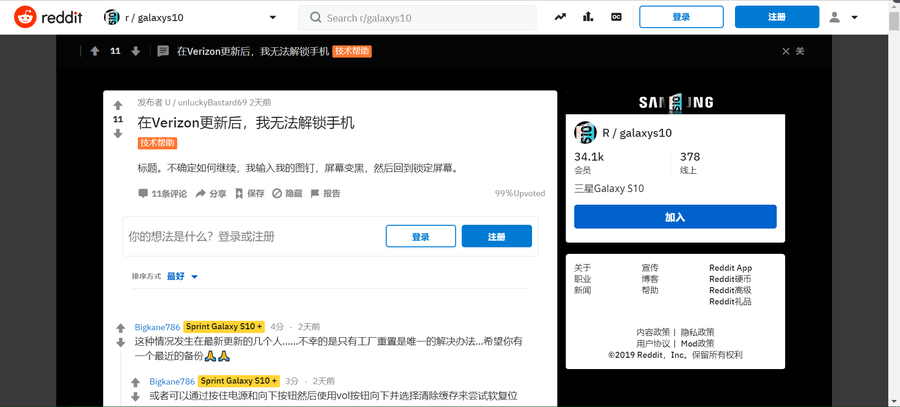Downvote the post beside the title
The width and height of the screenshot is (900, 407).
point(118,133)
